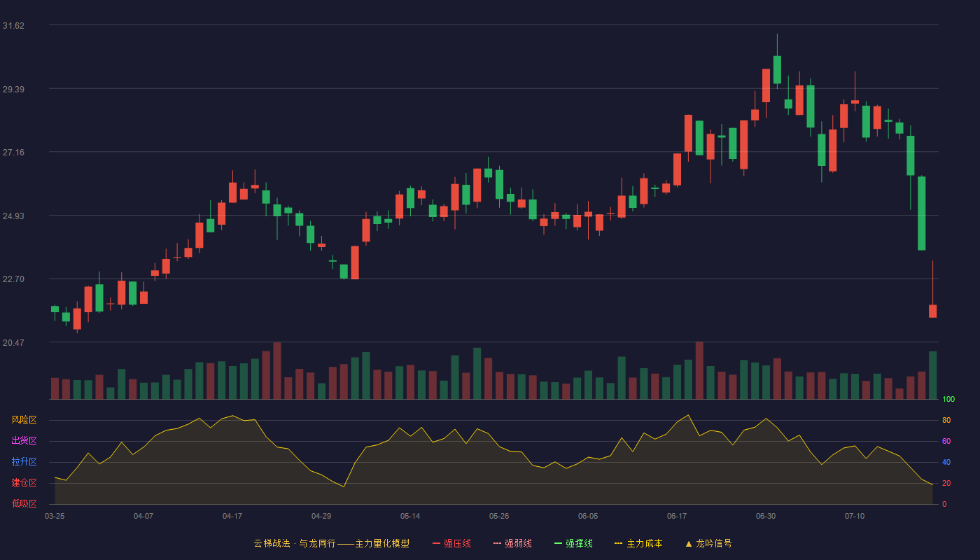Click the 06-17 date label
The width and height of the screenshot is (980, 560).
(x=677, y=516)
